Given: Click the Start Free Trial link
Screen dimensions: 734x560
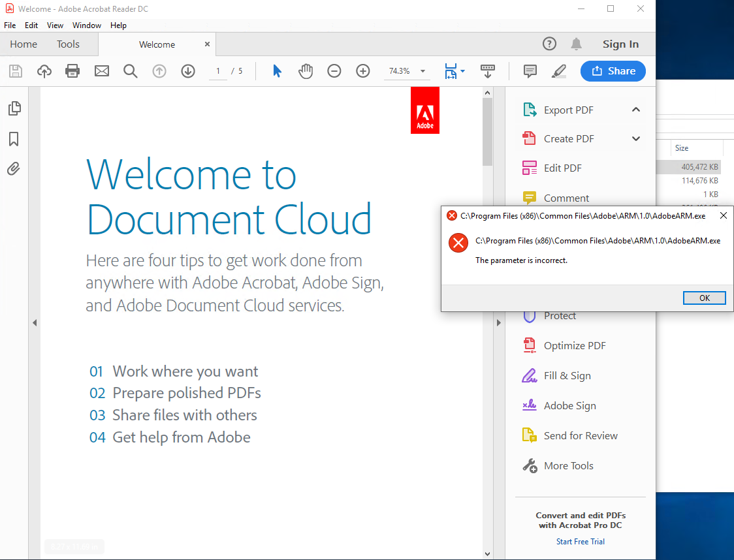Looking at the screenshot, I should tap(581, 541).
